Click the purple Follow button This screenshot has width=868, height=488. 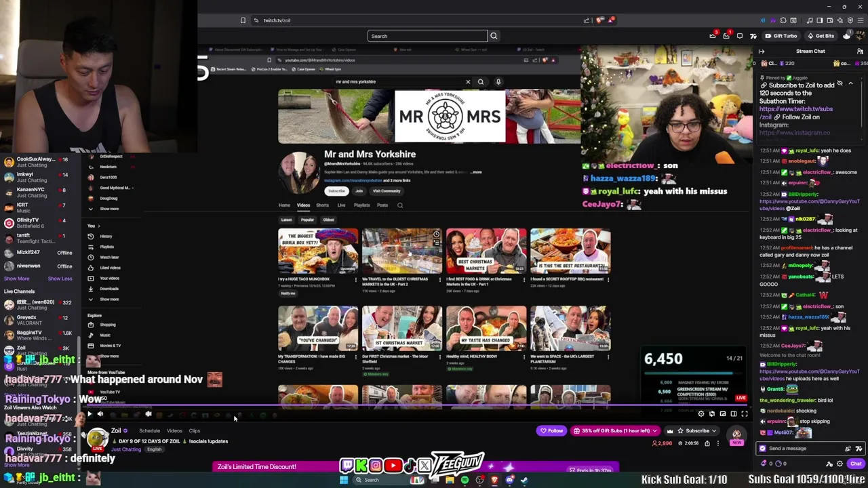pos(551,430)
